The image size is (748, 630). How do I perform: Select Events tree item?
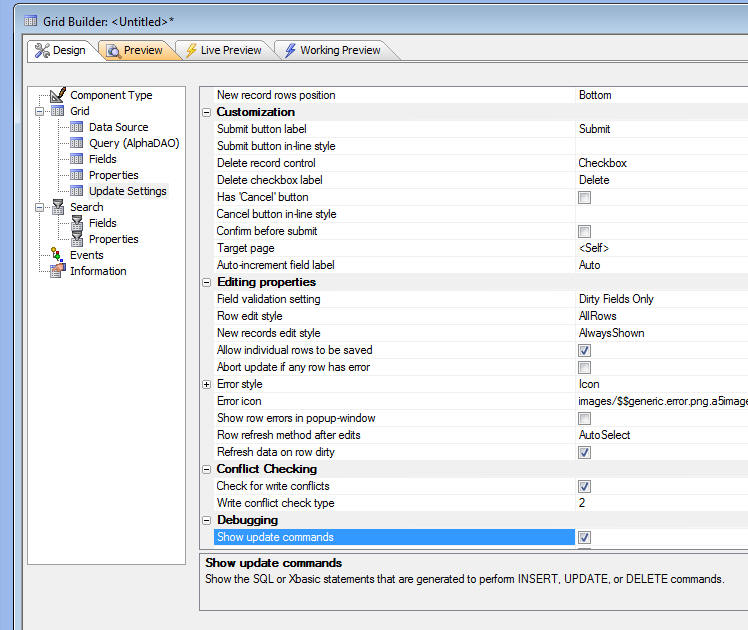pyautogui.click(x=86, y=255)
